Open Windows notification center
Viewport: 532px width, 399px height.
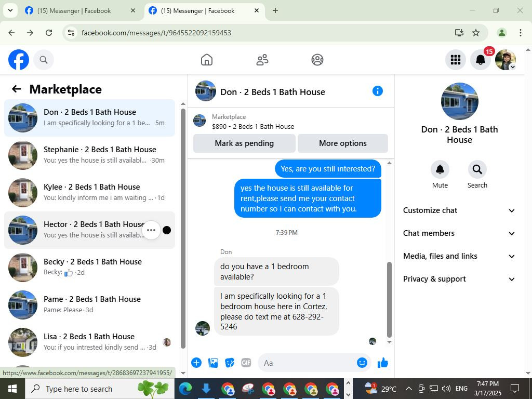pos(515,389)
